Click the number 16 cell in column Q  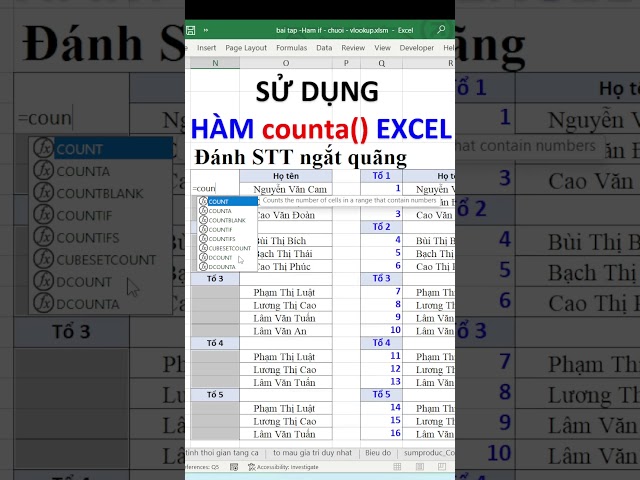tap(382, 433)
